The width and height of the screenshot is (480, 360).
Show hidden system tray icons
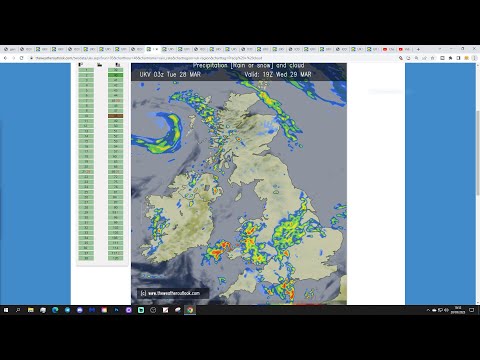click(x=428, y=310)
